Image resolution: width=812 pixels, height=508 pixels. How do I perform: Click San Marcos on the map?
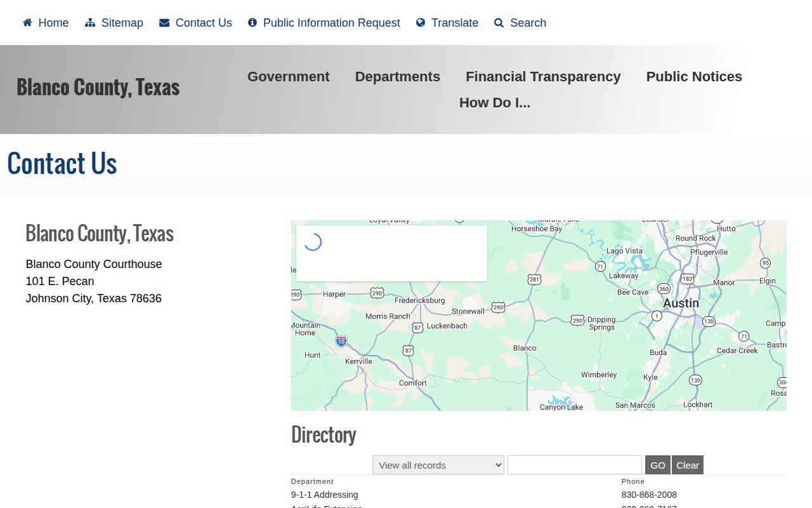(635, 405)
